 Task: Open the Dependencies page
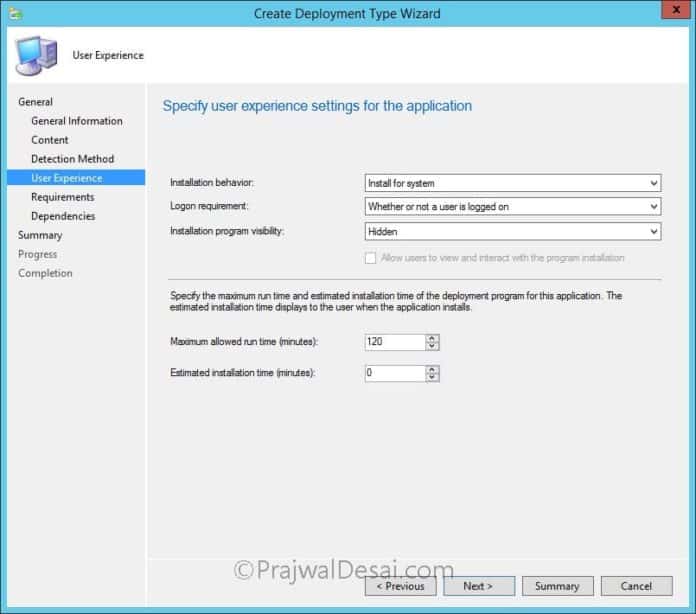(x=63, y=216)
